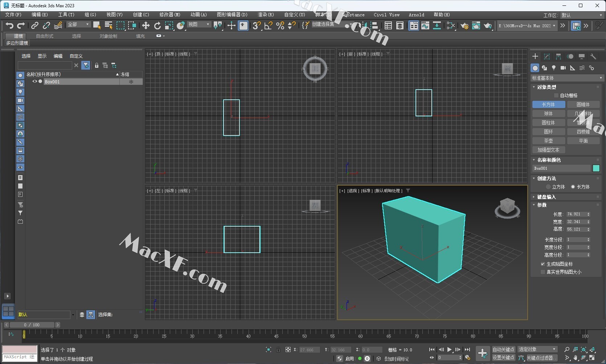
Task: Toggle the Percent Snap tool
Action: pyautogui.click(x=280, y=25)
